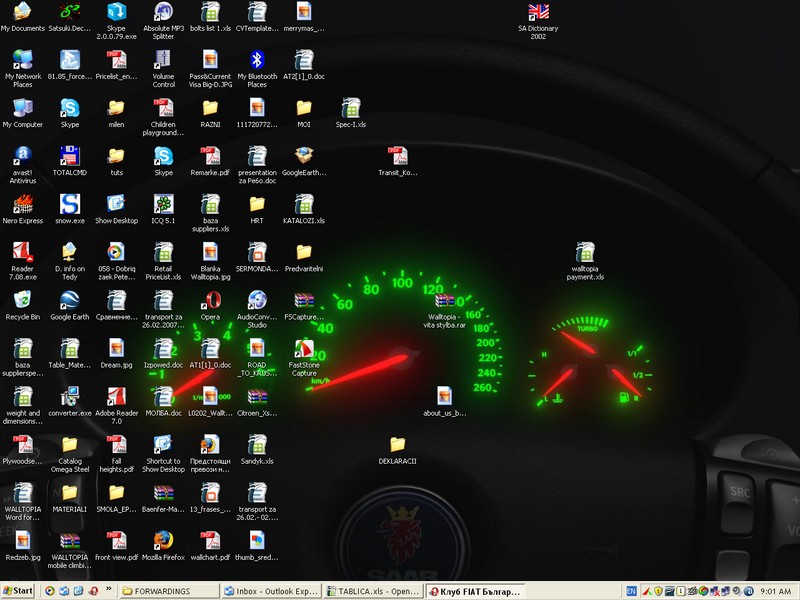Open the FastStone Capture shortcut
800x600 pixels.
(x=304, y=349)
